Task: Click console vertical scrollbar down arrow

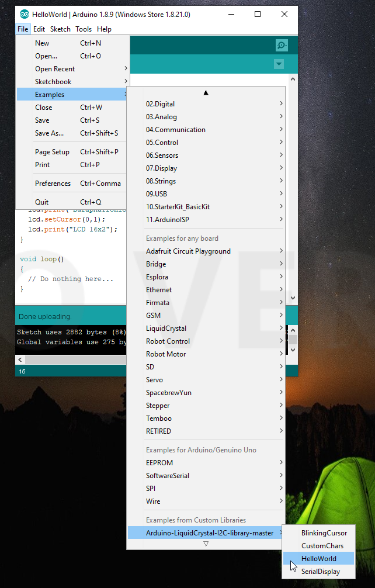Action: tap(293, 350)
